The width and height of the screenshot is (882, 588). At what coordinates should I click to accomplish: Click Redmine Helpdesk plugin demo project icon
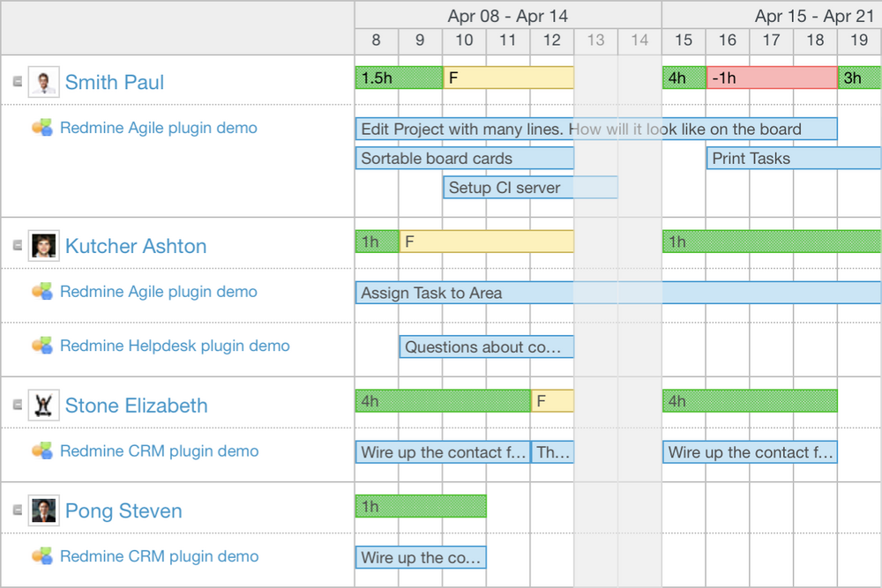coord(42,346)
